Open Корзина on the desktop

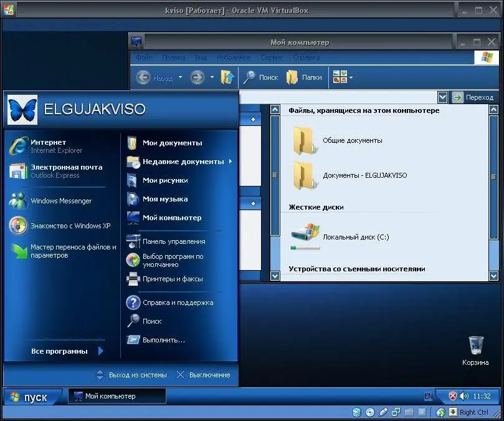point(475,351)
